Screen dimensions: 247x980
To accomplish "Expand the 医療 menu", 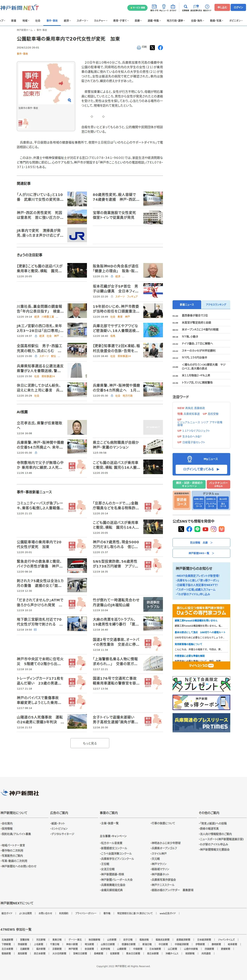I will coord(138,21).
